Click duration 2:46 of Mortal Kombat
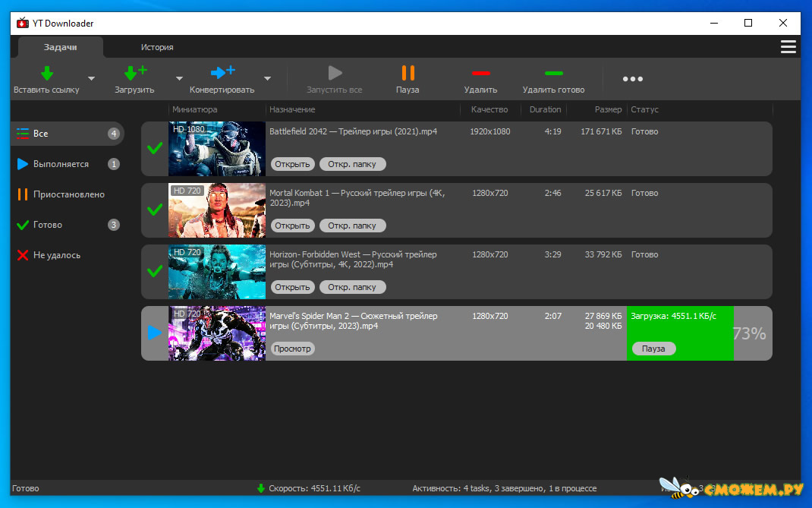 click(553, 193)
